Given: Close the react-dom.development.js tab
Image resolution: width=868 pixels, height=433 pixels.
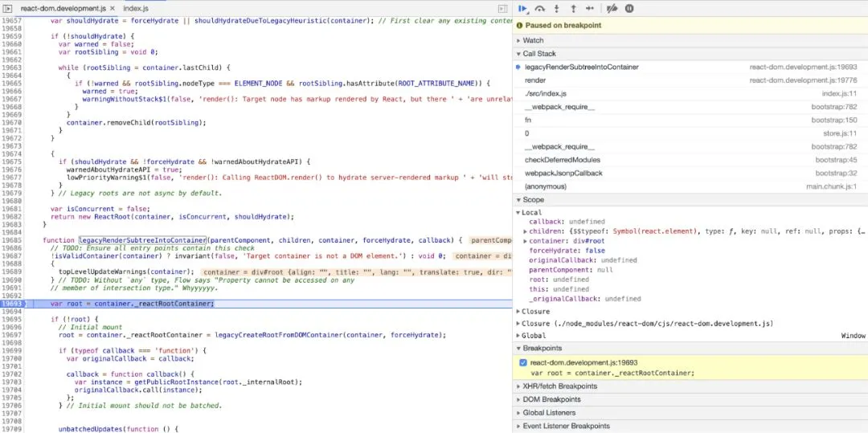Looking at the screenshot, I should click(x=112, y=8).
